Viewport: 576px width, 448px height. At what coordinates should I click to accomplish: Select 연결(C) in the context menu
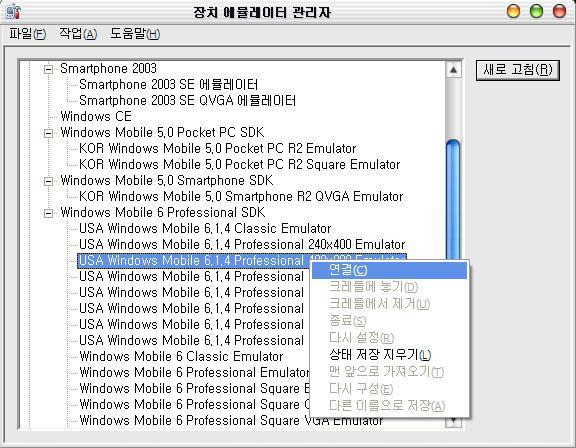click(x=389, y=270)
